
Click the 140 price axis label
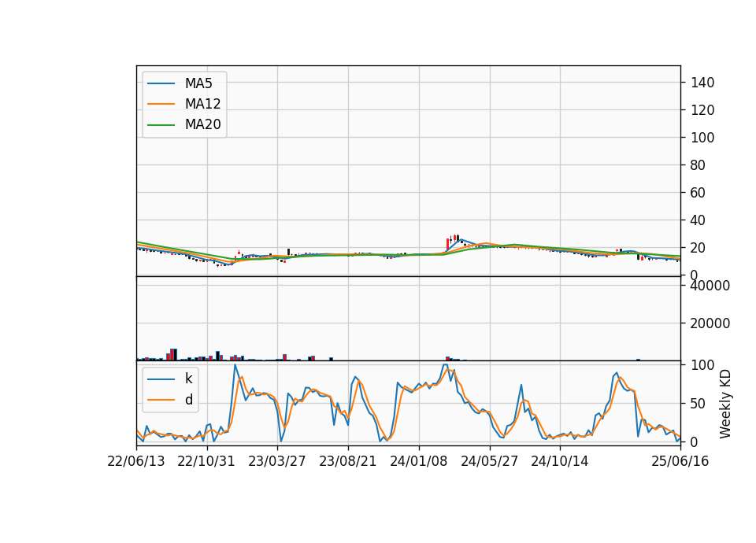pyautogui.click(x=702, y=83)
